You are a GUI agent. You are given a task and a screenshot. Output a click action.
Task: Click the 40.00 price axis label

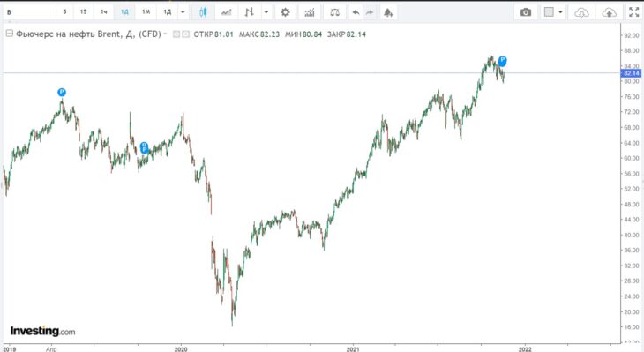[x=632, y=236]
